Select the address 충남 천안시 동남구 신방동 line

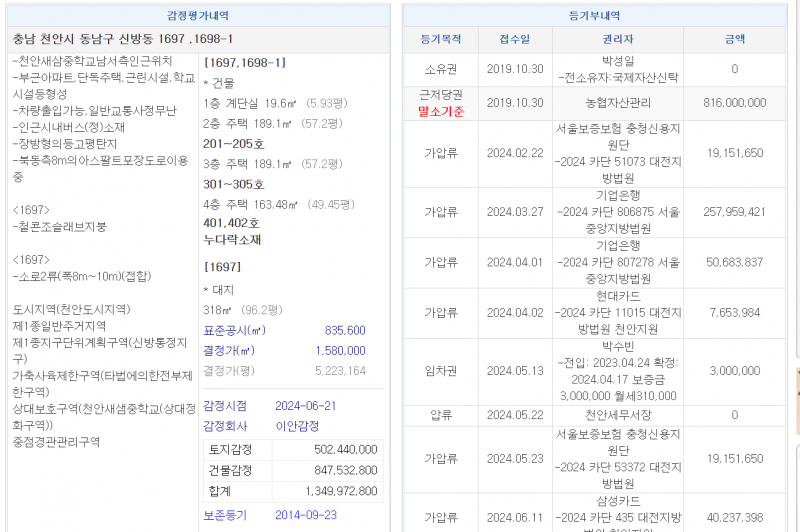(123, 39)
